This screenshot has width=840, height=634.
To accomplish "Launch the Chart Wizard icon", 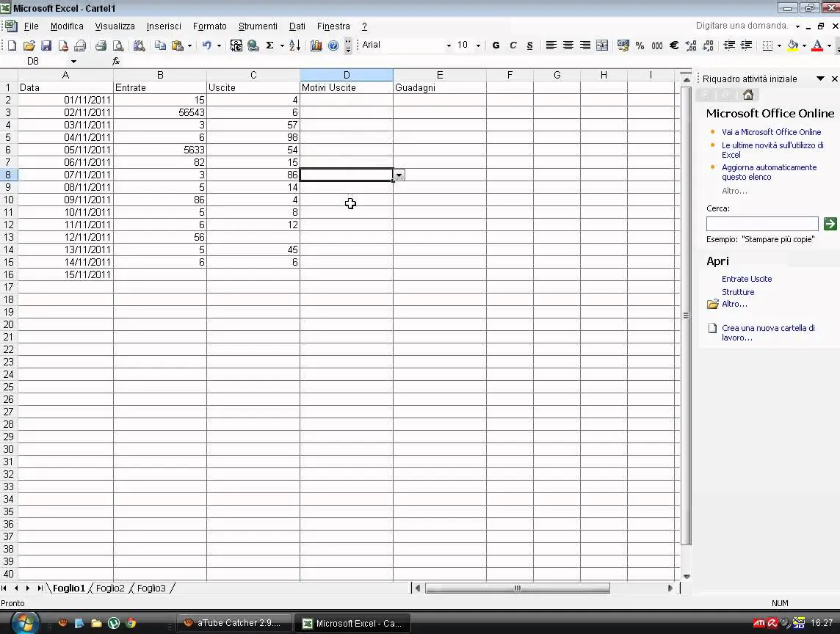I will coord(316,45).
